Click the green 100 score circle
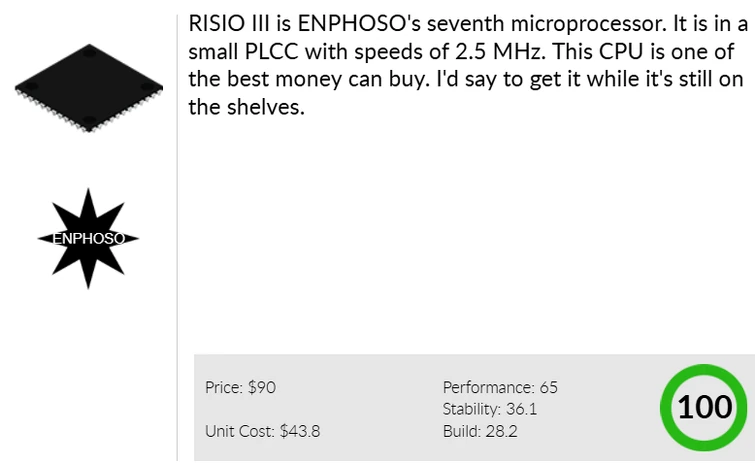Image resolution: width=755 pixels, height=463 pixels. (704, 407)
